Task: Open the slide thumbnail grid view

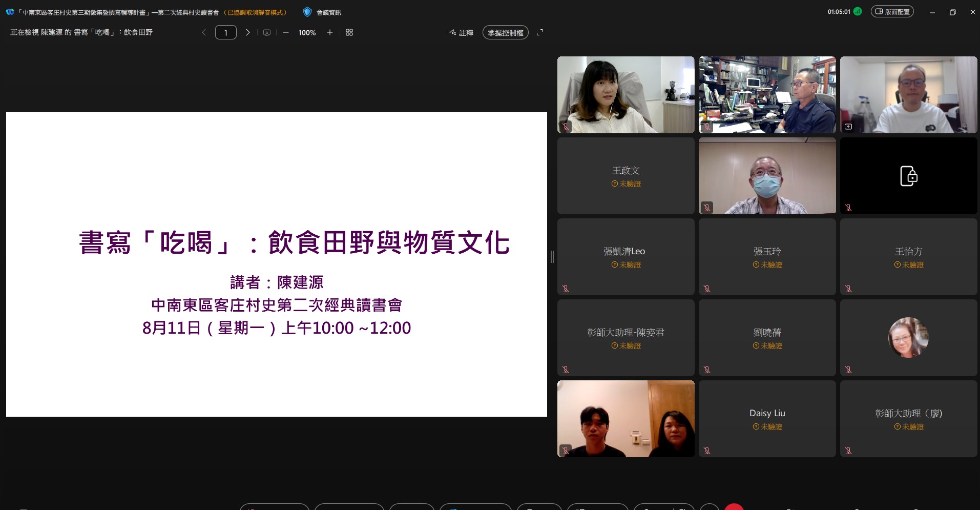Action: pyautogui.click(x=349, y=32)
